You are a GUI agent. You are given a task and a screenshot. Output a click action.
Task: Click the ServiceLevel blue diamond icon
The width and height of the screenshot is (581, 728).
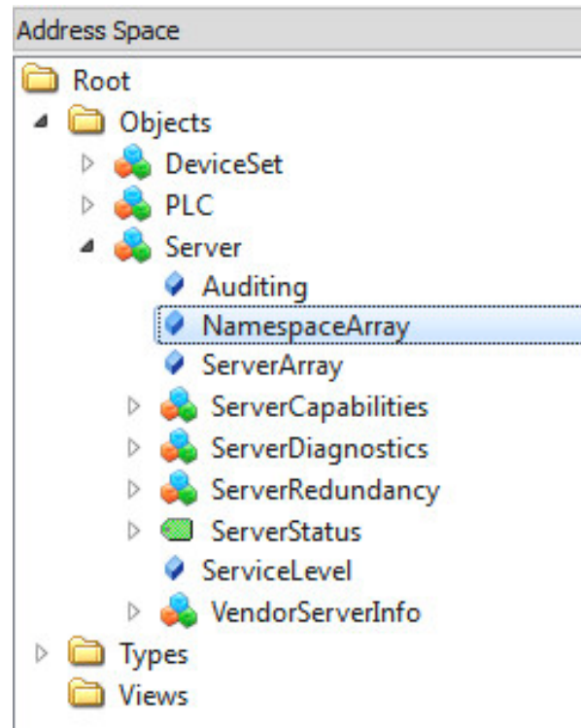[x=175, y=569]
